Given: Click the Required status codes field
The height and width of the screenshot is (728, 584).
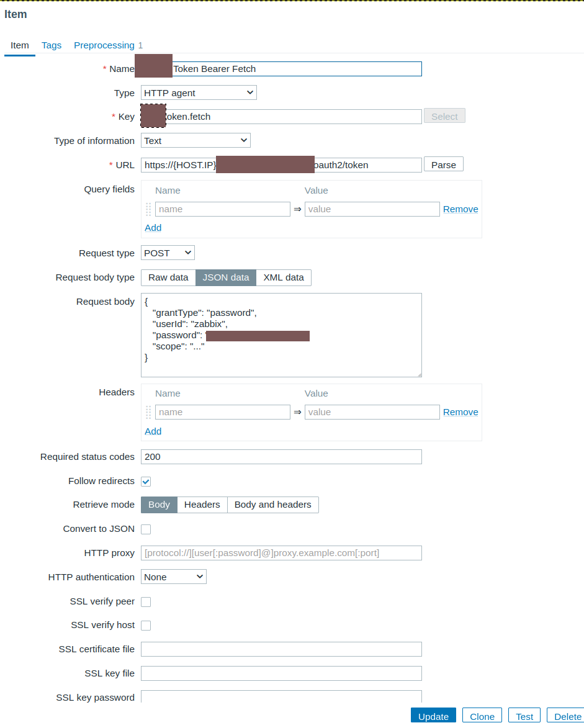Looking at the screenshot, I should coord(281,457).
